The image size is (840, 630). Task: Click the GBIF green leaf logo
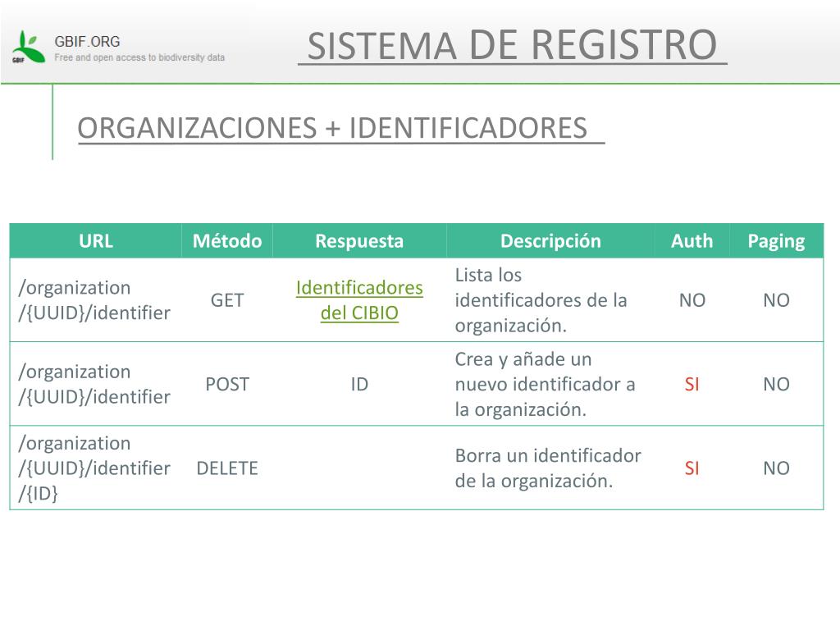[28, 47]
